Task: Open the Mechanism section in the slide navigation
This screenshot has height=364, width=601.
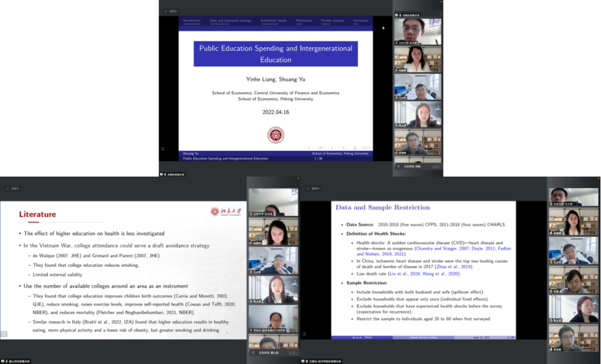Action: (x=304, y=21)
